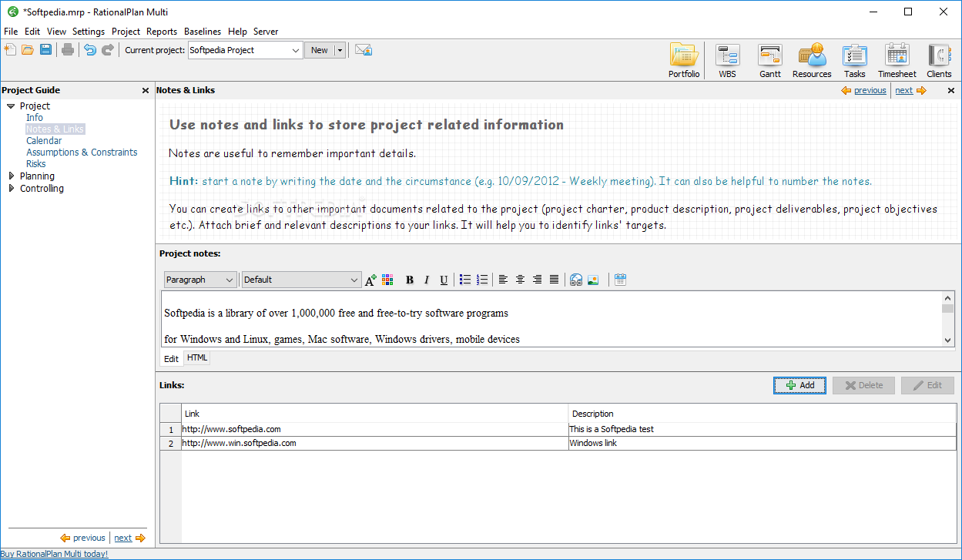Image resolution: width=962 pixels, height=560 pixels.
Task: Justify the notes text
Action: pyautogui.click(x=554, y=280)
